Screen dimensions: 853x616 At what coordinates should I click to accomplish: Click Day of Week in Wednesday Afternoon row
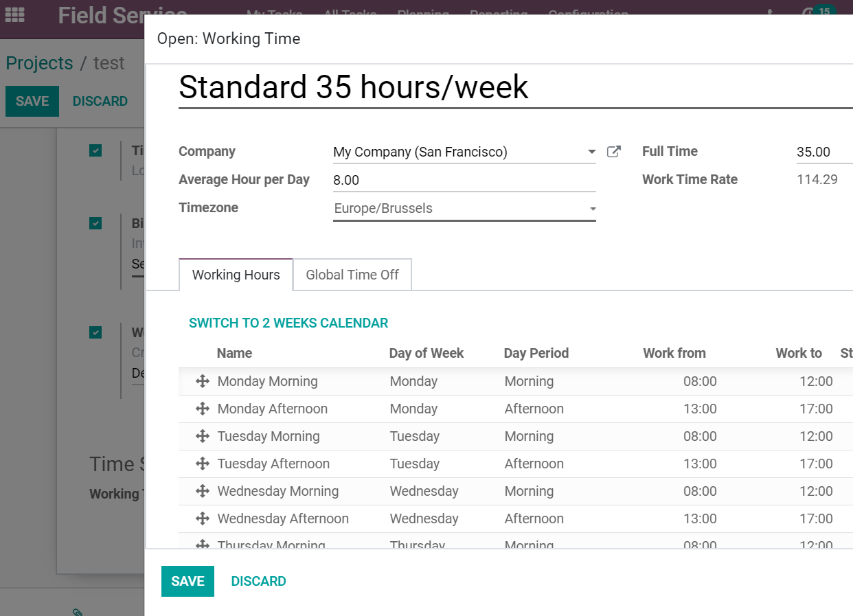(424, 518)
